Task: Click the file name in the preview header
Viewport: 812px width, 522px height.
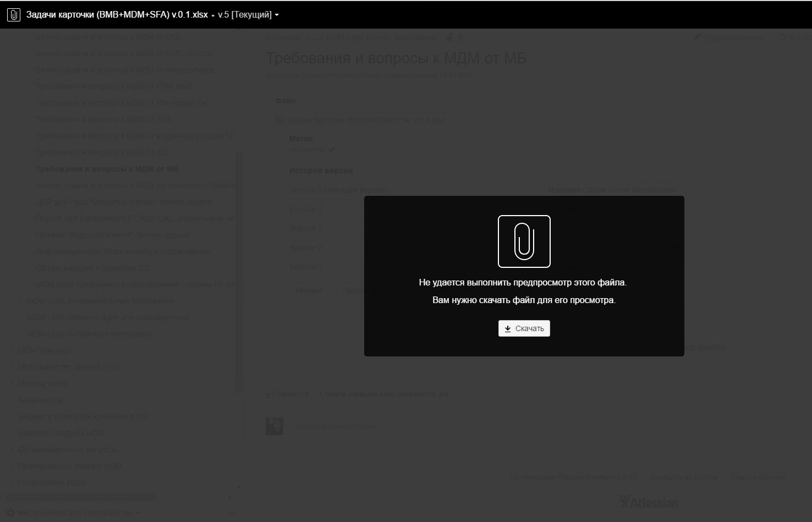Action: 117,15
